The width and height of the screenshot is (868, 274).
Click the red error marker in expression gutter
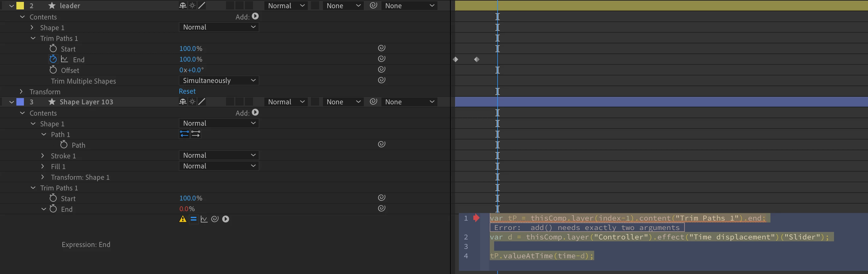pos(476,218)
